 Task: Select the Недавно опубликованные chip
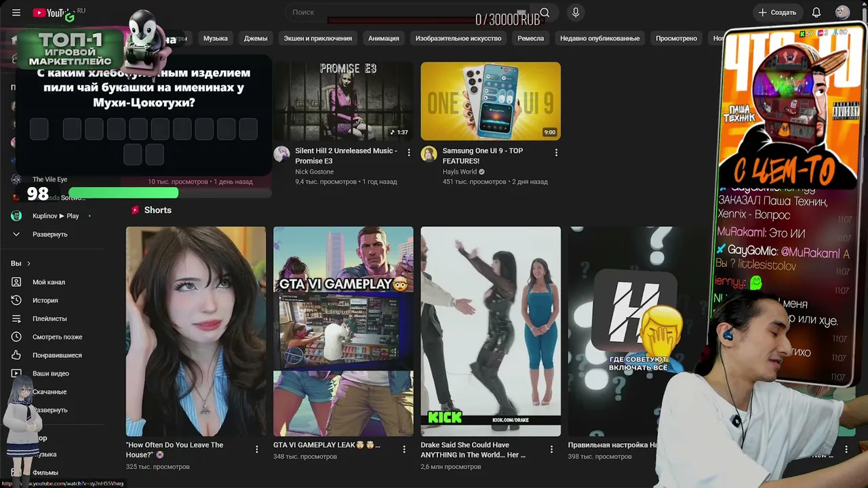click(x=600, y=39)
